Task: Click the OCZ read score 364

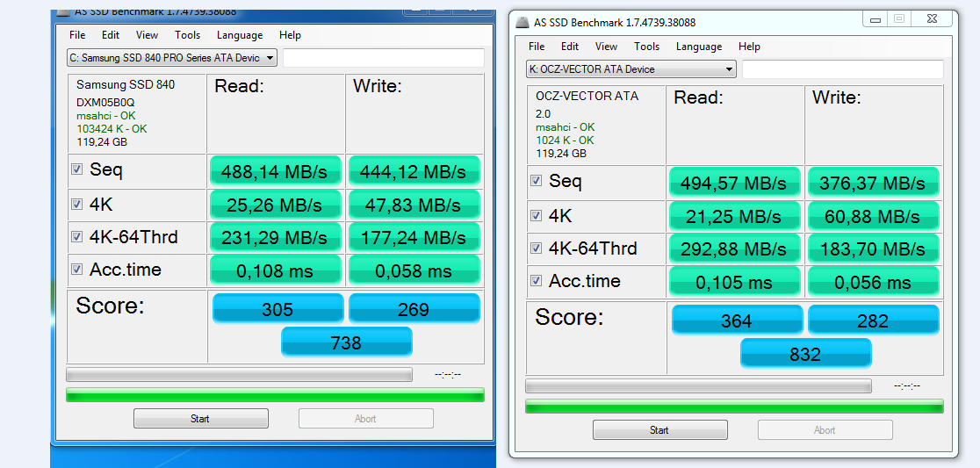Action: [x=738, y=320]
